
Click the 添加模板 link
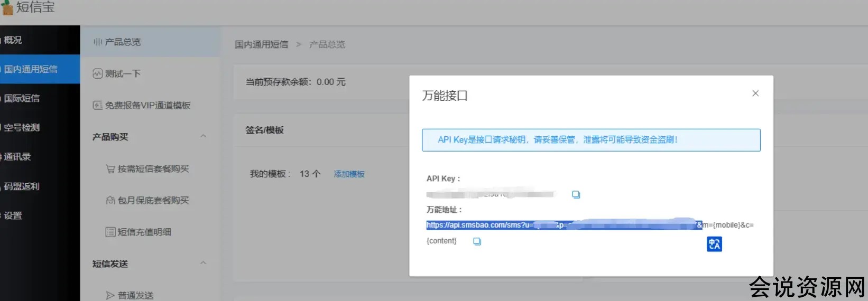point(349,174)
